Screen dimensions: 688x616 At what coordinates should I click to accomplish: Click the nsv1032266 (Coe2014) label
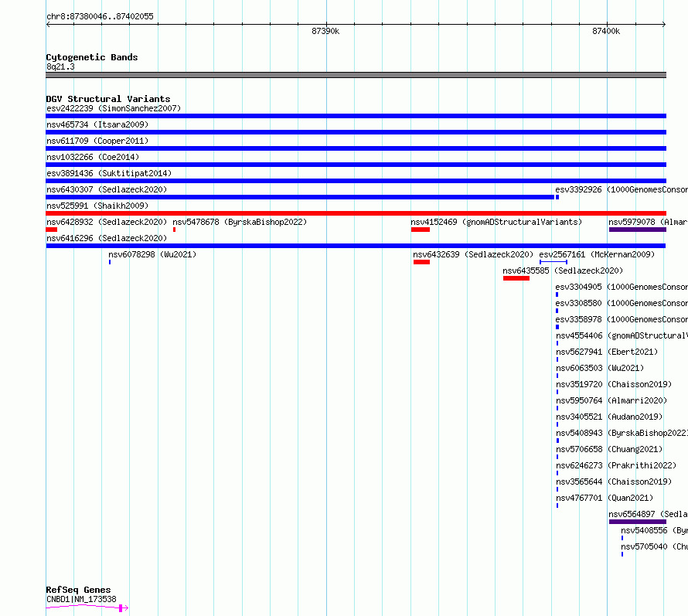[x=93, y=157]
